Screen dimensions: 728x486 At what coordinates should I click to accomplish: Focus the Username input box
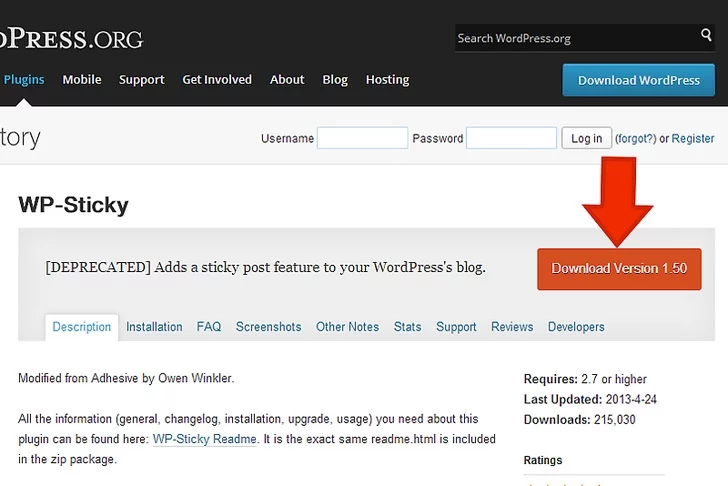tap(362, 138)
